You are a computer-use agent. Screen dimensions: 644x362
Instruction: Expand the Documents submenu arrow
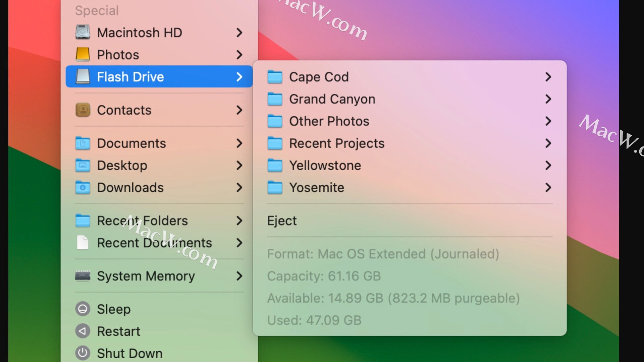[239, 143]
